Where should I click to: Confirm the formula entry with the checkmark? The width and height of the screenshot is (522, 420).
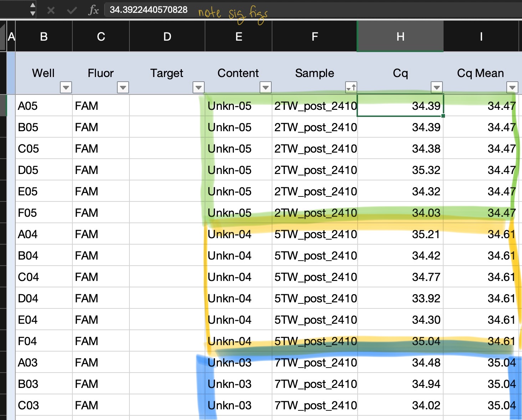click(x=72, y=10)
